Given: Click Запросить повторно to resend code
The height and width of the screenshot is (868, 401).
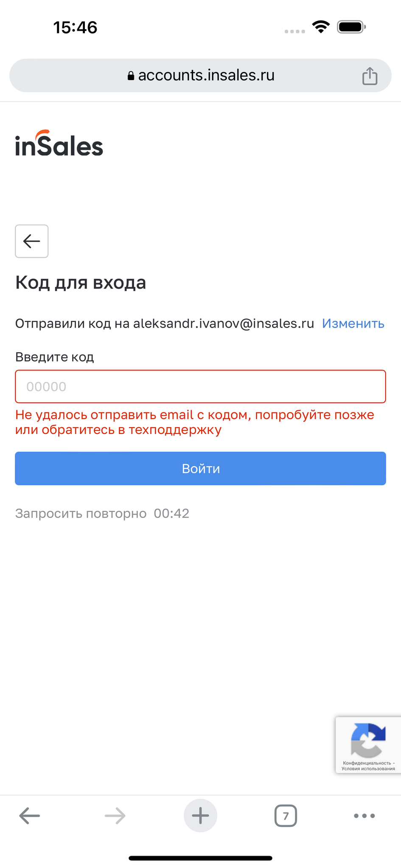Looking at the screenshot, I should coord(81,513).
